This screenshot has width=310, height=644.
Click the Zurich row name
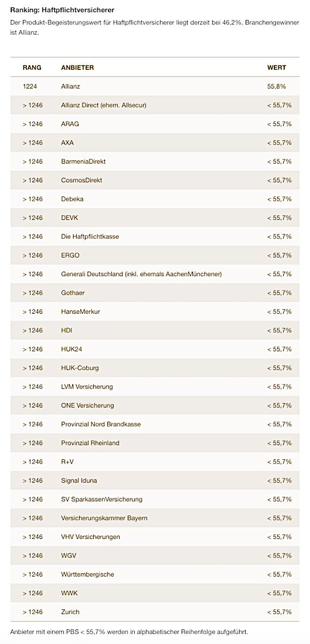[70, 612]
